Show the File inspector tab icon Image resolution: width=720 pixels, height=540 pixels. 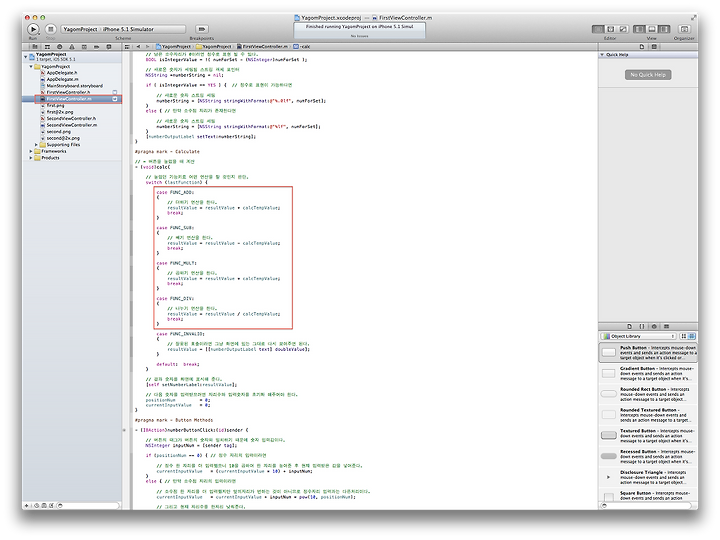tap(642, 46)
